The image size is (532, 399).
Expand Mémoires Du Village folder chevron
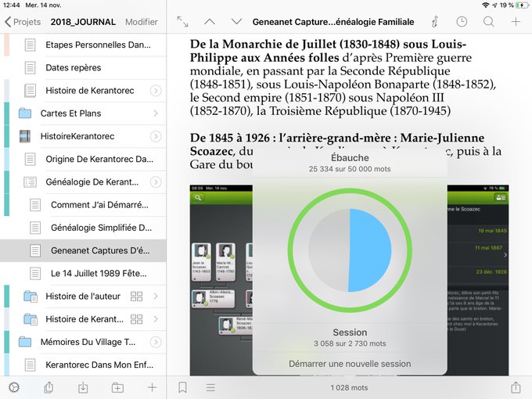click(x=155, y=342)
